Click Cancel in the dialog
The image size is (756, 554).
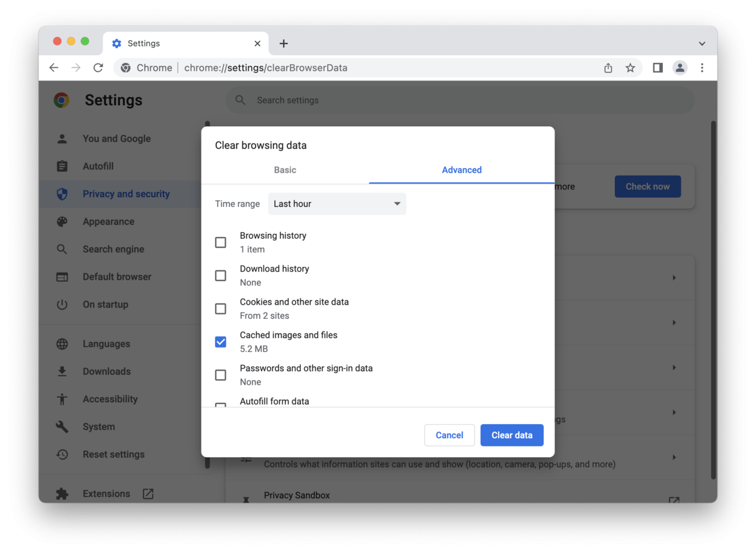point(449,435)
